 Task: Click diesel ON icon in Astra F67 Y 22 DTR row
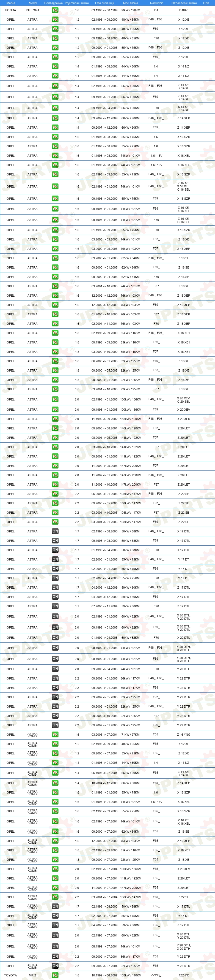coord(55,716)
